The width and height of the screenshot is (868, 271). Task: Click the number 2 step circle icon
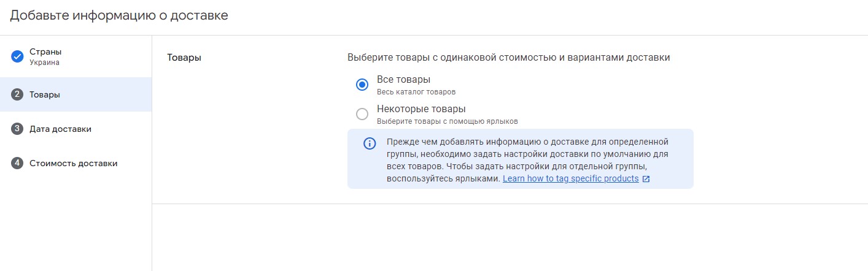click(x=17, y=94)
